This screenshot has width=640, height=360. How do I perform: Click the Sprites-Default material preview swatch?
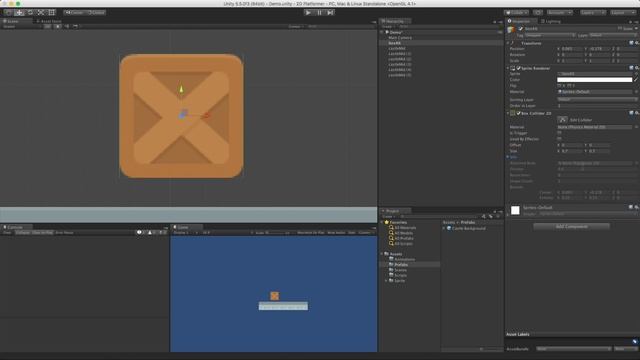[515, 210]
